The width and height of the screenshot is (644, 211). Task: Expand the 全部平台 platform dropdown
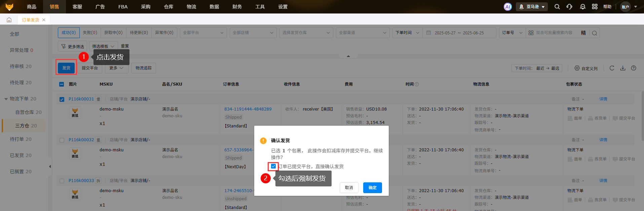203,33
